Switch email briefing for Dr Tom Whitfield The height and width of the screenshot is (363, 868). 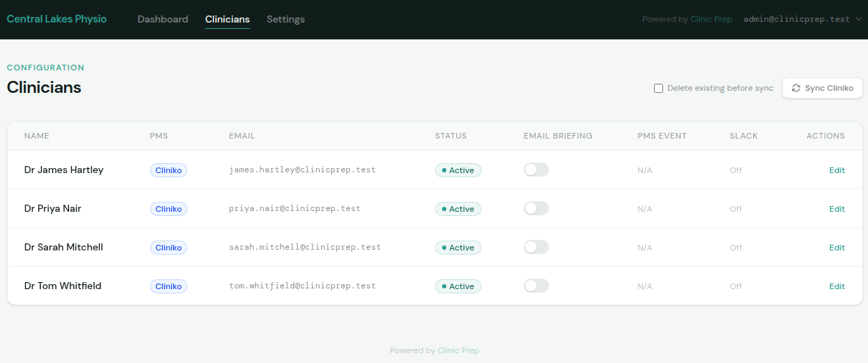click(x=536, y=286)
